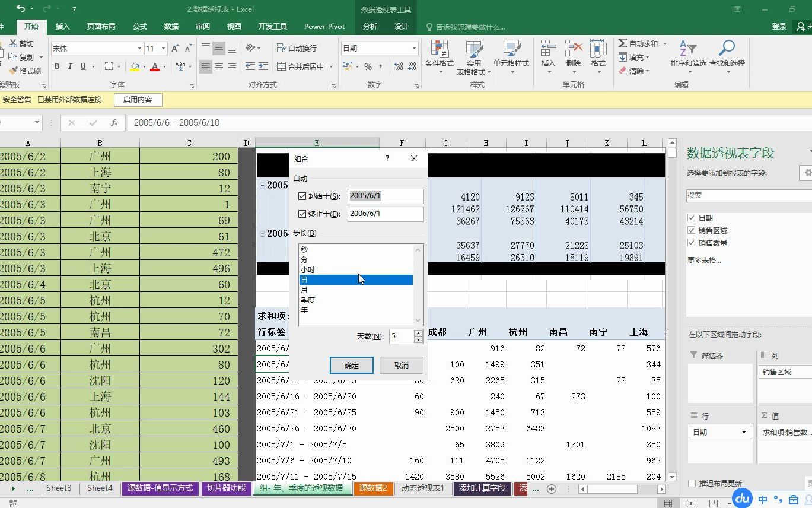Screen dimensions: 812x508
Task: Toggle the 日期 field checkbox
Action: click(x=690, y=218)
